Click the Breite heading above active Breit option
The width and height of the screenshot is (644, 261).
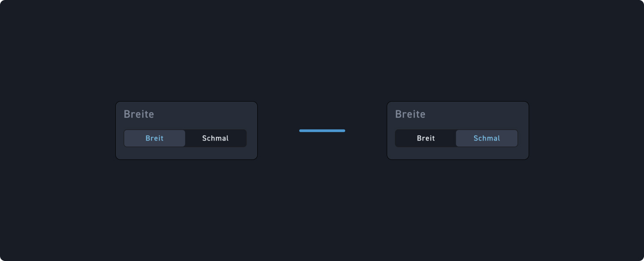click(139, 114)
